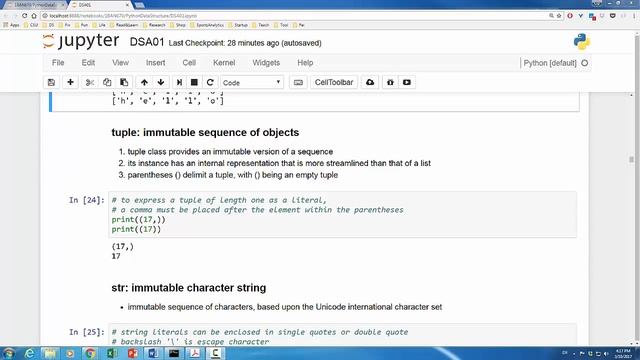
Task: Click the CellToolbar button
Action: 334,82
